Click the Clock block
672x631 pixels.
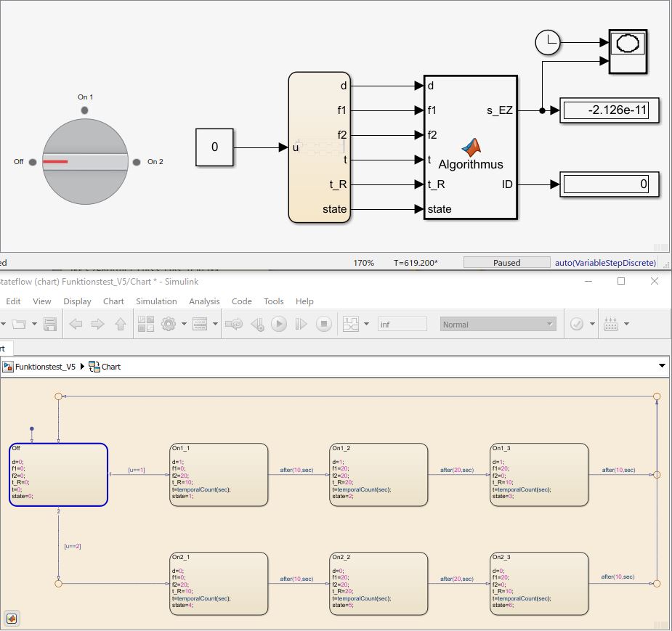click(546, 43)
